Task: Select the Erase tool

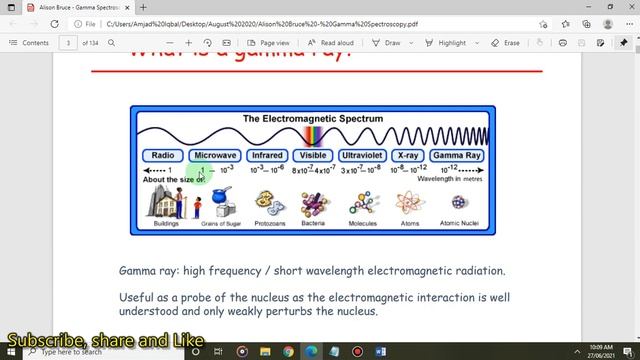Action: [x=505, y=43]
